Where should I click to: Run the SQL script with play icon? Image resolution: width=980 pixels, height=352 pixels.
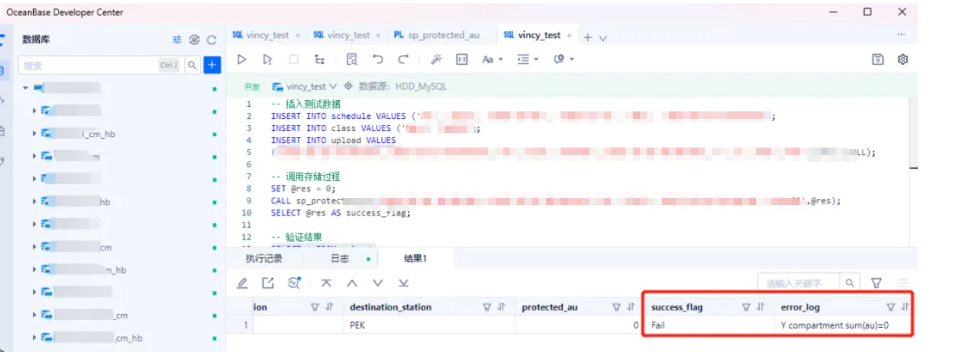[241, 60]
